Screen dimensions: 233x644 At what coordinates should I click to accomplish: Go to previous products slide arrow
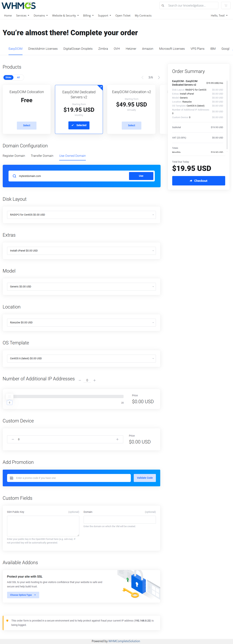tap(142, 77)
